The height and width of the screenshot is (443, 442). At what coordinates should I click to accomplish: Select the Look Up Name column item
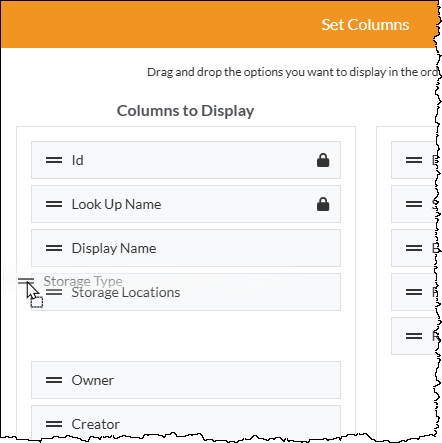(186, 204)
